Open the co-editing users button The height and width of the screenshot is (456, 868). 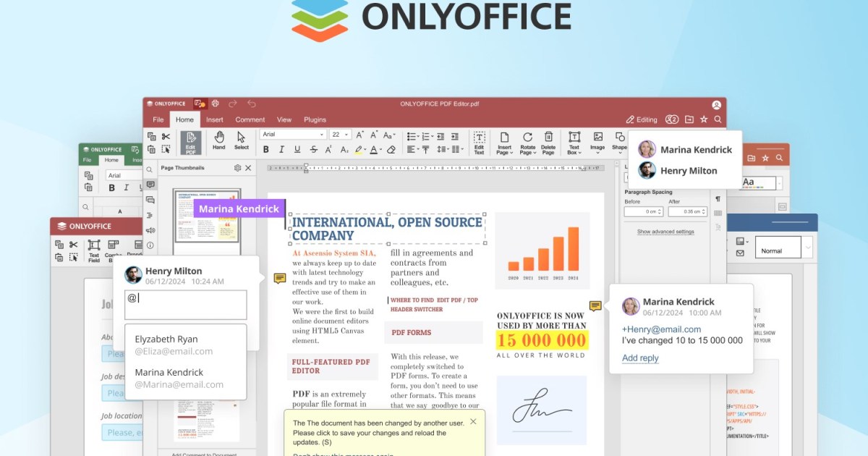672,119
